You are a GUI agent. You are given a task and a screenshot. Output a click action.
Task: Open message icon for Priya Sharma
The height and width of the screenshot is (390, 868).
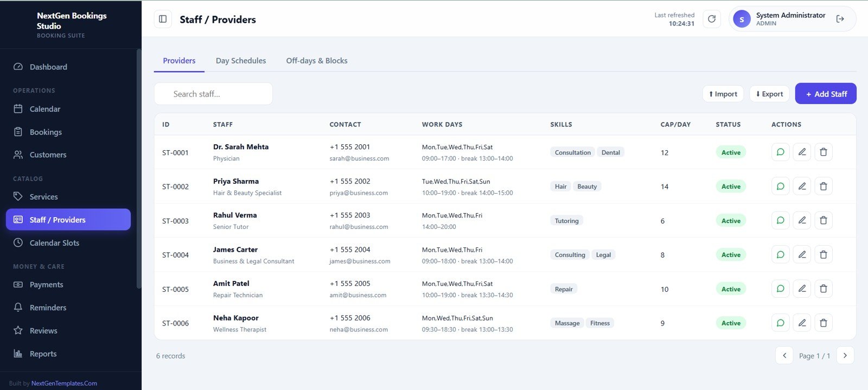click(x=780, y=186)
